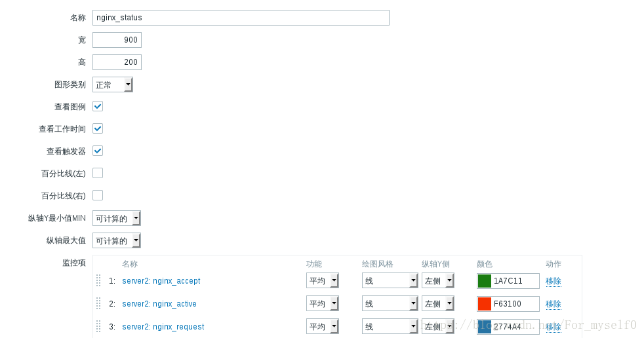Click the 纵轴Y侧 column header
This screenshot has height=338, width=644.
(x=435, y=264)
